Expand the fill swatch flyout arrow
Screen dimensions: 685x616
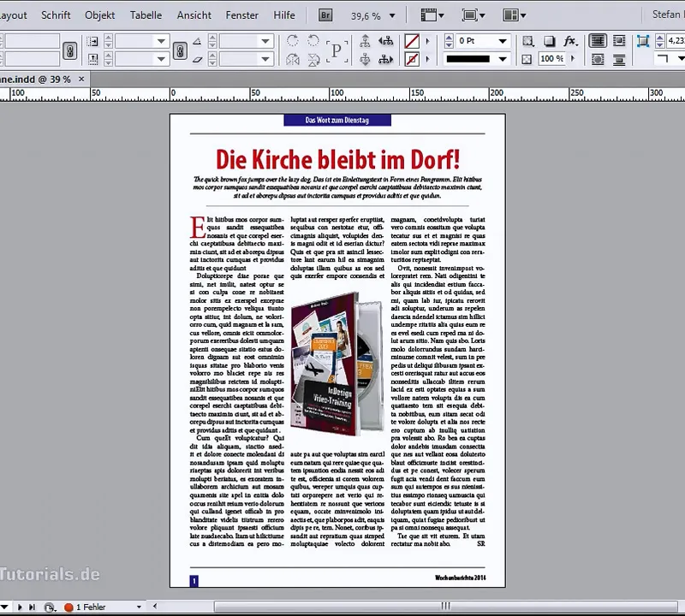coord(427,41)
